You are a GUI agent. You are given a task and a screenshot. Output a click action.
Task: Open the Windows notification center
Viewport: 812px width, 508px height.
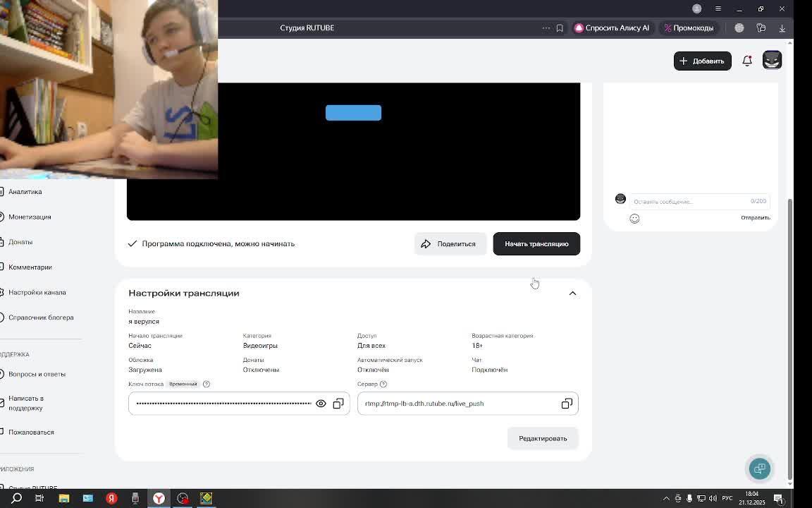pos(778,499)
